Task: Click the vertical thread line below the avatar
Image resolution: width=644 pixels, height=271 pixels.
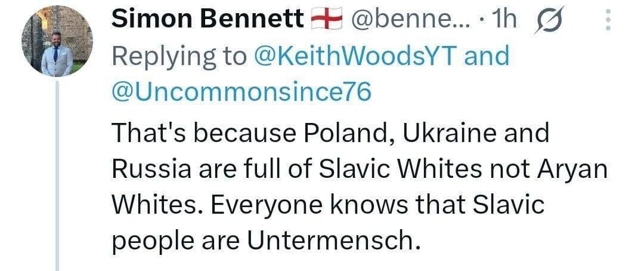Action: pos(57,179)
